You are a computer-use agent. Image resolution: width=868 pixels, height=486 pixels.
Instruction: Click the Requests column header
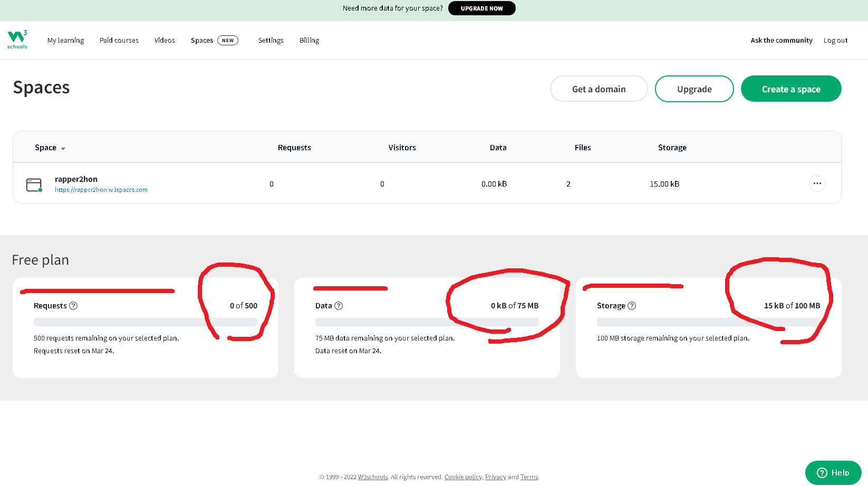(x=294, y=148)
